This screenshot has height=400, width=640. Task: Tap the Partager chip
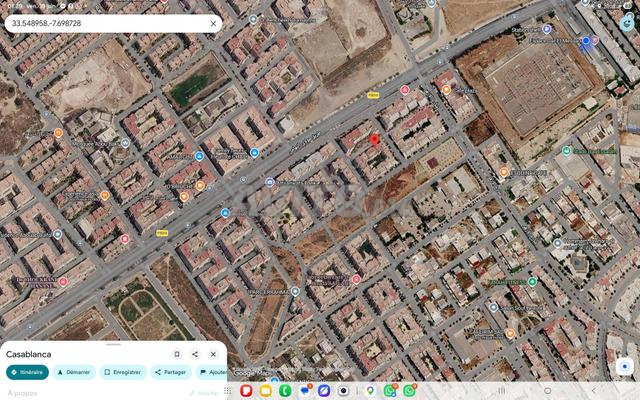[171, 372]
